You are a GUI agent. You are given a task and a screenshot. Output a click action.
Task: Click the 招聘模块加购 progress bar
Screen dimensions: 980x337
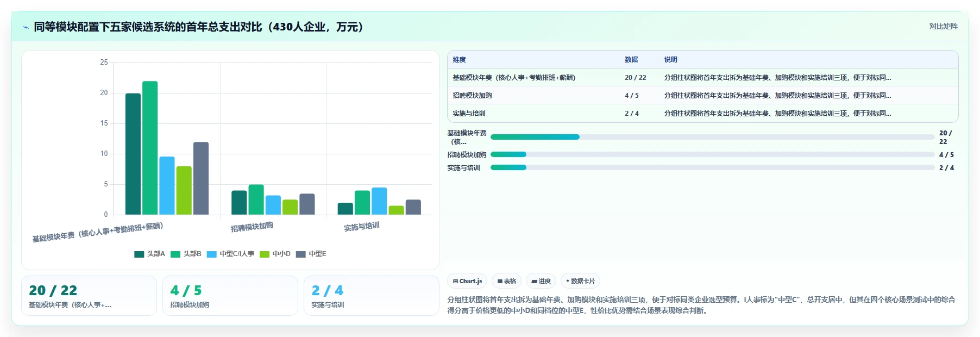[712, 154]
